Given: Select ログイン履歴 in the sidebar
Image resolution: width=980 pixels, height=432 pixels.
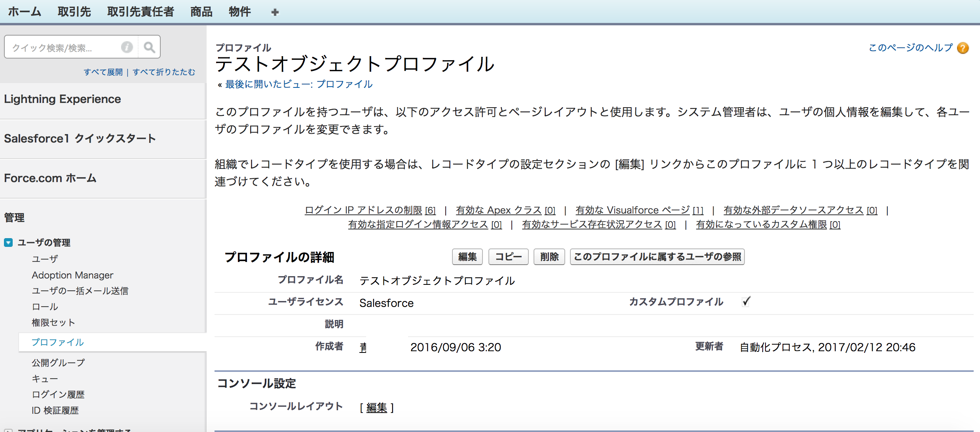Looking at the screenshot, I should pyautogui.click(x=58, y=394).
